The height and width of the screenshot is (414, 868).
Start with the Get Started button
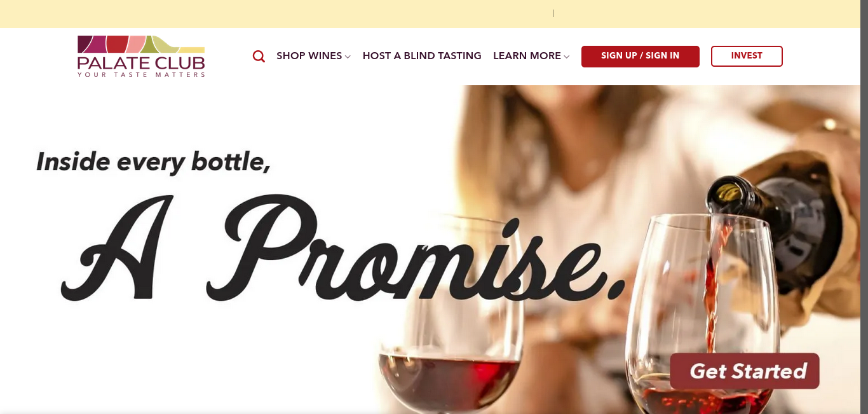pos(745,371)
